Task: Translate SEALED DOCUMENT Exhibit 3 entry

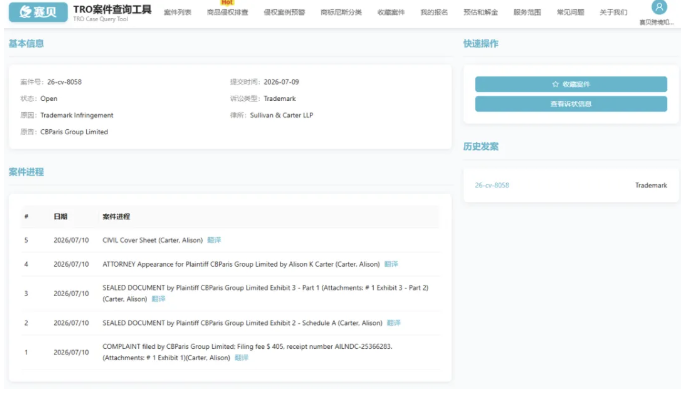Action: coord(158,299)
